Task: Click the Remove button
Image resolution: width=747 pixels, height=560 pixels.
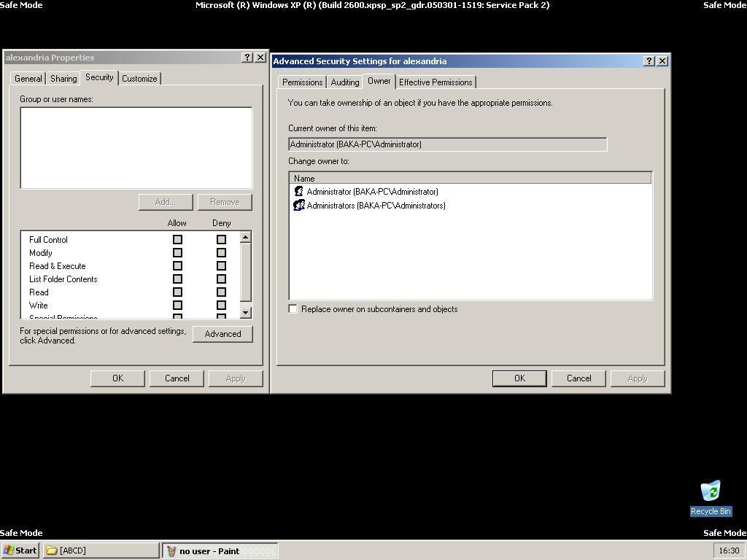Action: tap(225, 202)
